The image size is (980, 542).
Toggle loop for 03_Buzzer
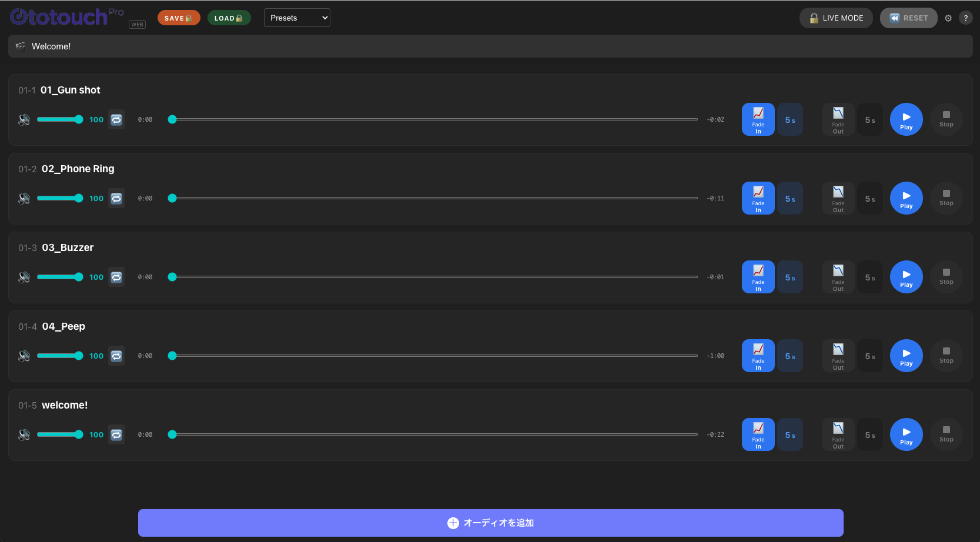(116, 277)
